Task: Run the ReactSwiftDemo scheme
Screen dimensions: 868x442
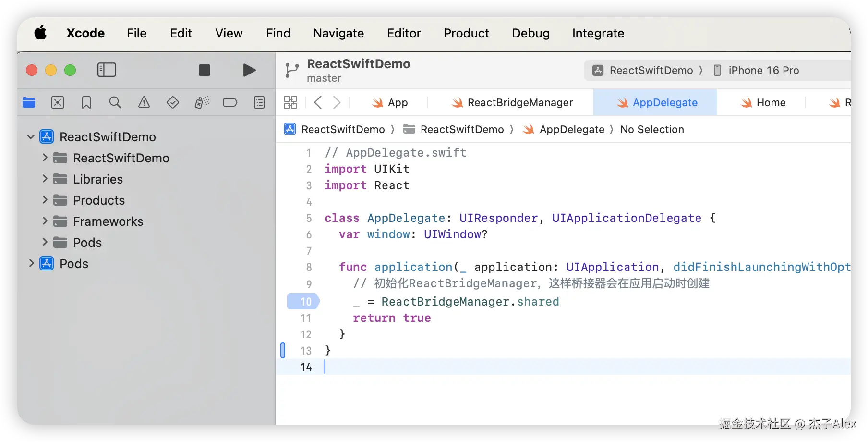Action: 249,70
